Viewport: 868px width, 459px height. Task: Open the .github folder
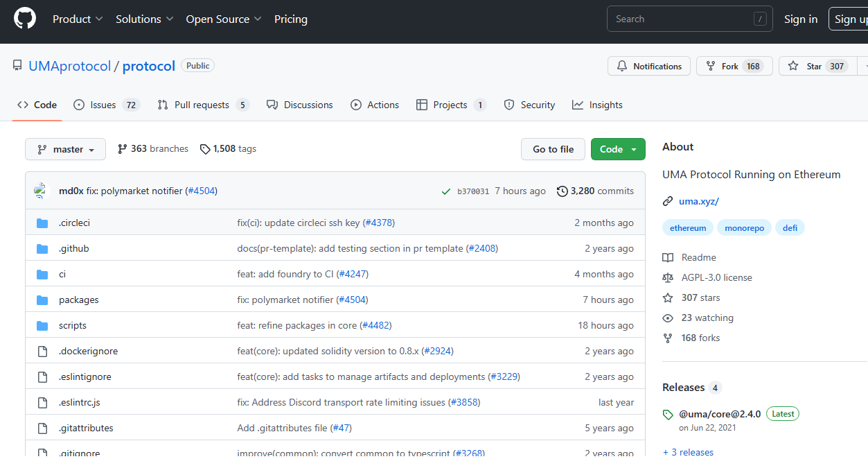point(74,249)
